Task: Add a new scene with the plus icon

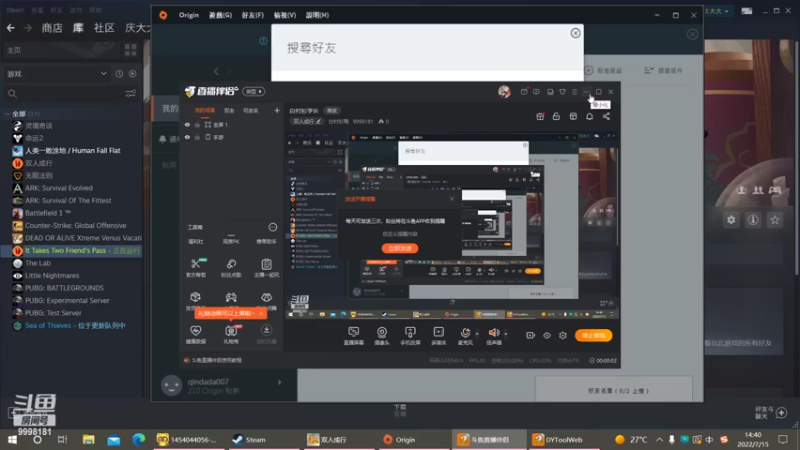Action: pos(277,110)
